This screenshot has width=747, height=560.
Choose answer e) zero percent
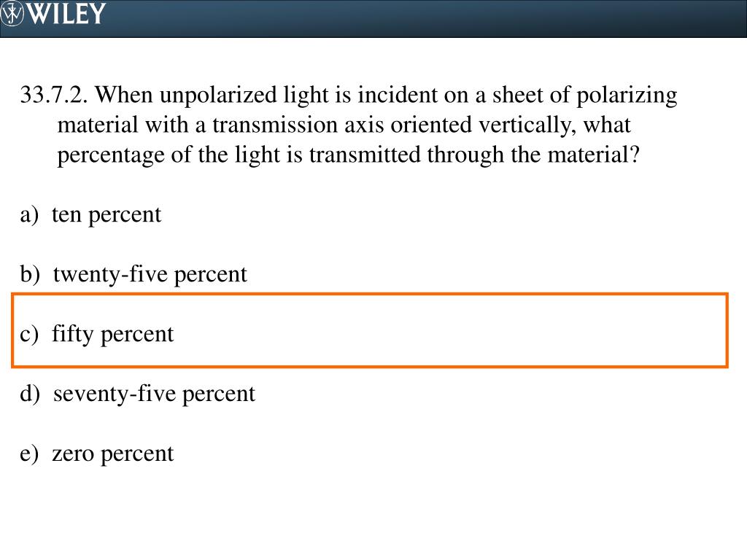click(x=97, y=454)
